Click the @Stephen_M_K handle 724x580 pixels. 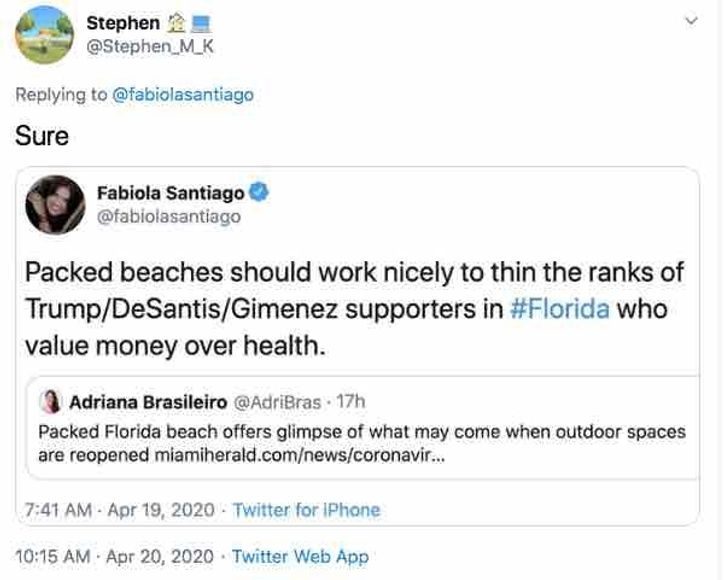[x=145, y=45]
